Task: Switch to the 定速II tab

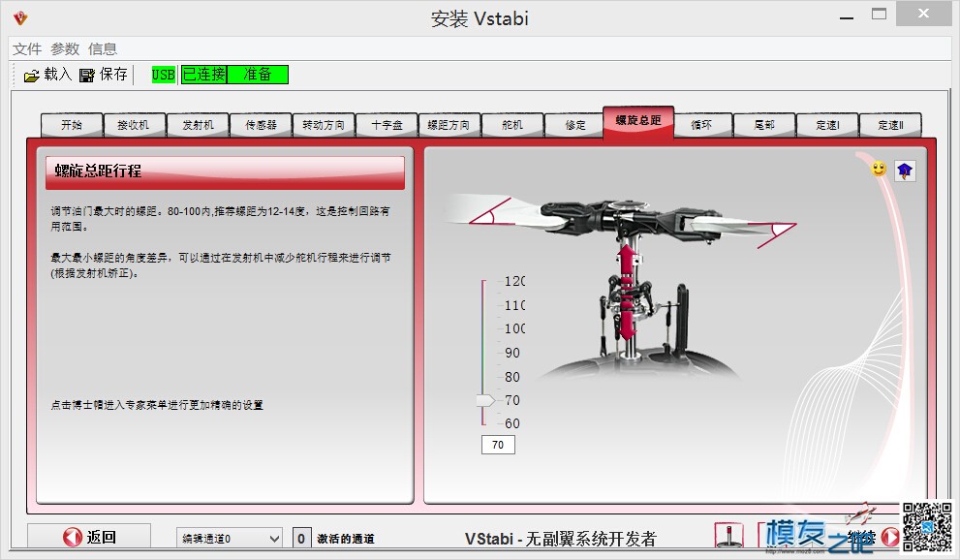Action: [891, 125]
